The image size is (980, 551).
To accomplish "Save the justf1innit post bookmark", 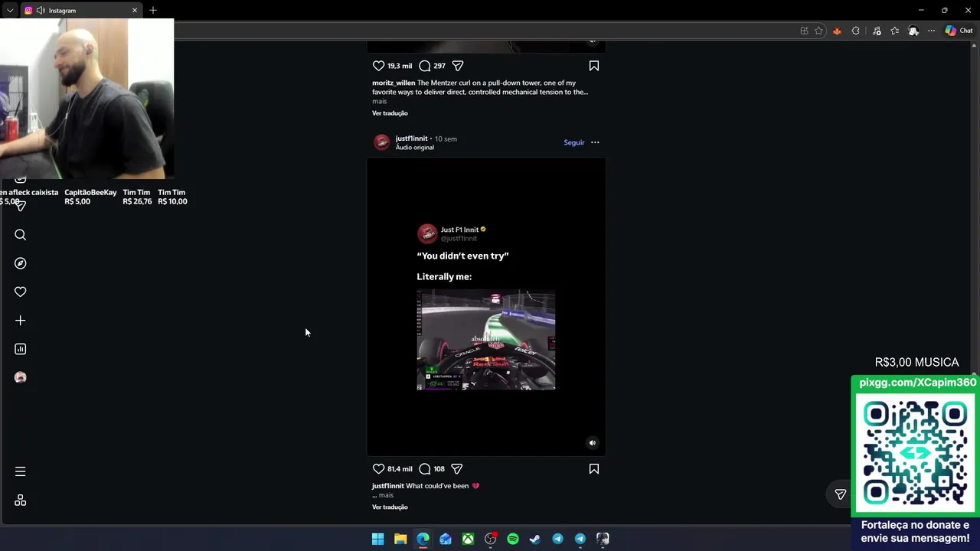I will tap(594, 468).
